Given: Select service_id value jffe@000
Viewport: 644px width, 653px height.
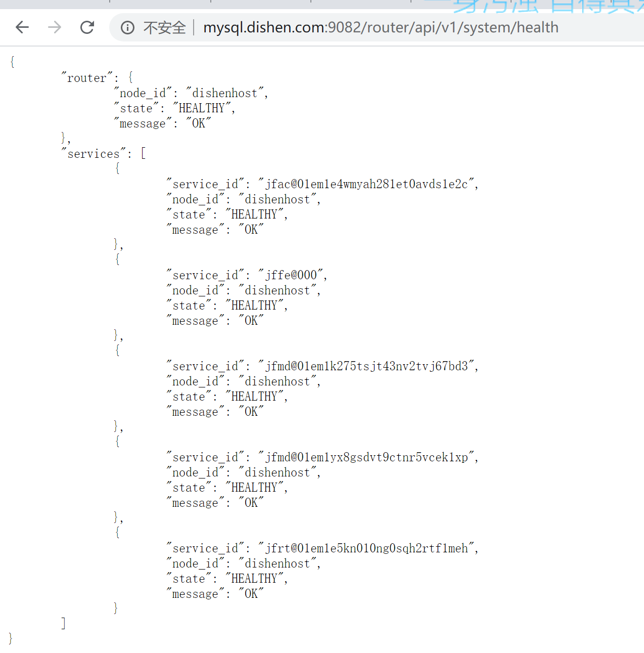Looking at the screenshot, I should coord(291,275).
